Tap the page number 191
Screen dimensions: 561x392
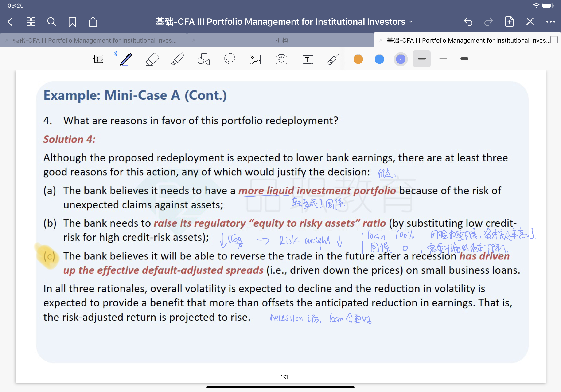tap(284, 377)
